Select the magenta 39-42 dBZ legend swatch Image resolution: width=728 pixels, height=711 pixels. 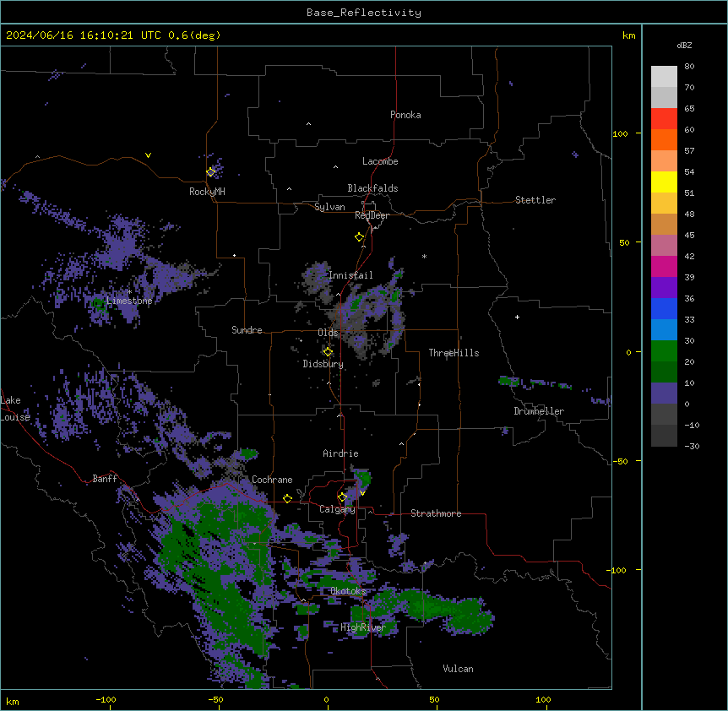pos(664,266)
